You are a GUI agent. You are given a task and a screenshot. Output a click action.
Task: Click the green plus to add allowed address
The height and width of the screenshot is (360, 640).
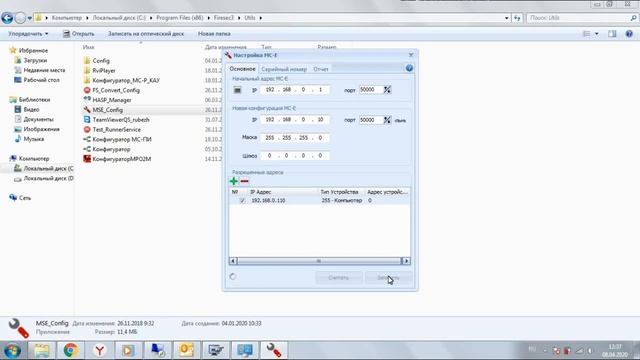tap(233, 181)
